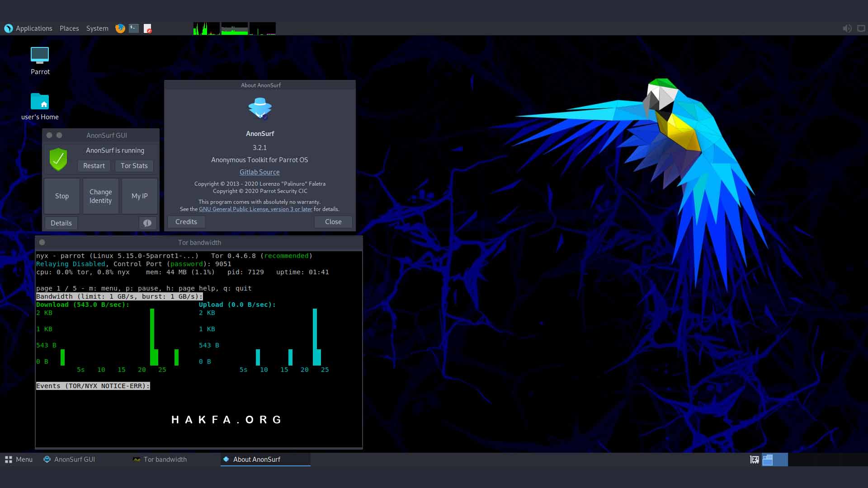868x488 pixels.
Task: Stop AnonSurf service
Action: tap(62, 196)
